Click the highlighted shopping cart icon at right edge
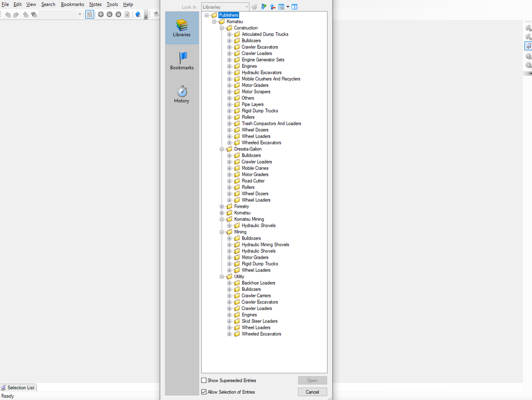This screenshot has height=400, width=532. (x=528, y=46)
